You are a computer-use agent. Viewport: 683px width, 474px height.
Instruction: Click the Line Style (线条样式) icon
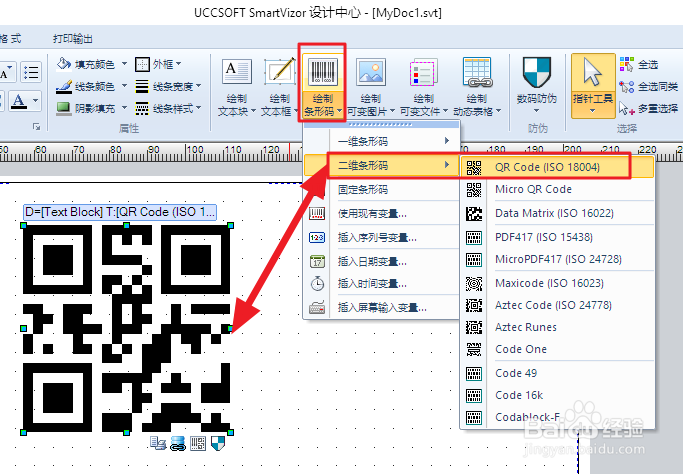click(142, 108)
